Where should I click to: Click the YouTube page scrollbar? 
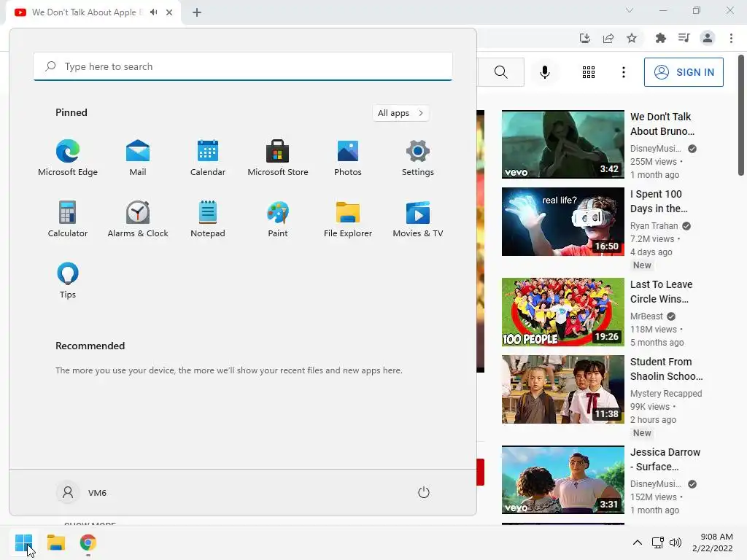(x=741, y=115)
